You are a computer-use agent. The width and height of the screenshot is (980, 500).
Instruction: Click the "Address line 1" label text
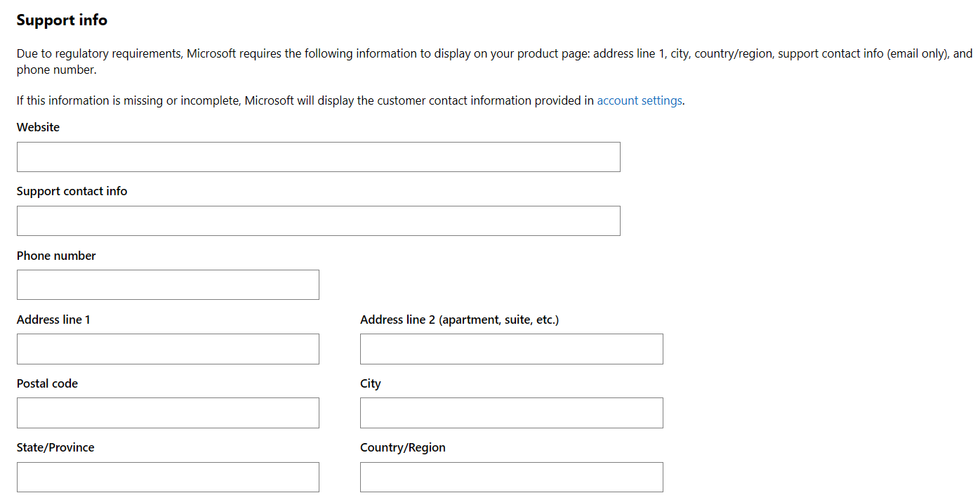tap(53, 320)
